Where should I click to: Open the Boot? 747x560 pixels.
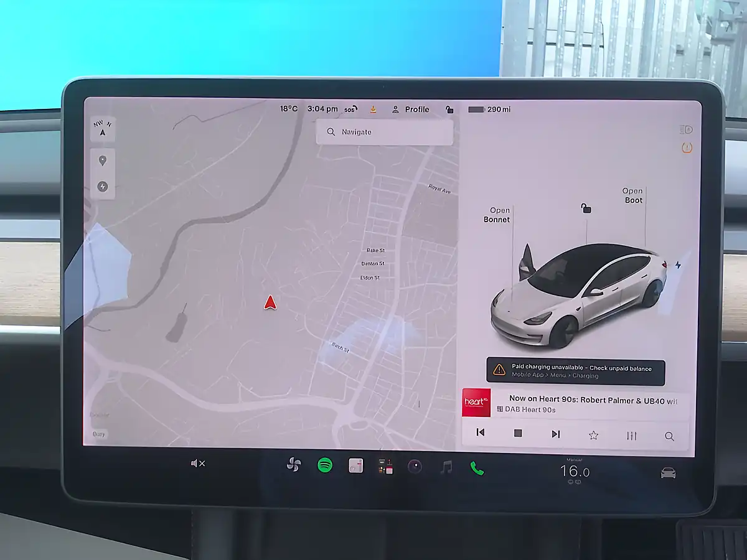pyautogui.click(x=632, y=195)
